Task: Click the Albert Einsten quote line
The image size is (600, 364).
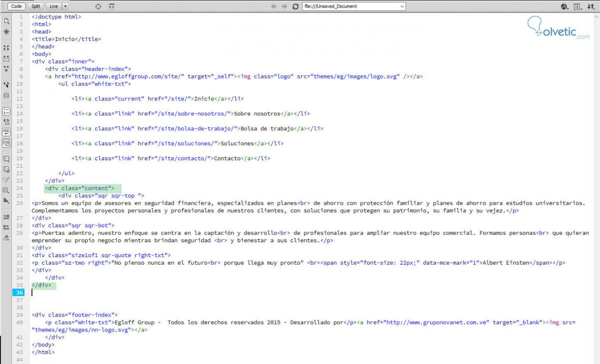Action: [x=298, y=263]
